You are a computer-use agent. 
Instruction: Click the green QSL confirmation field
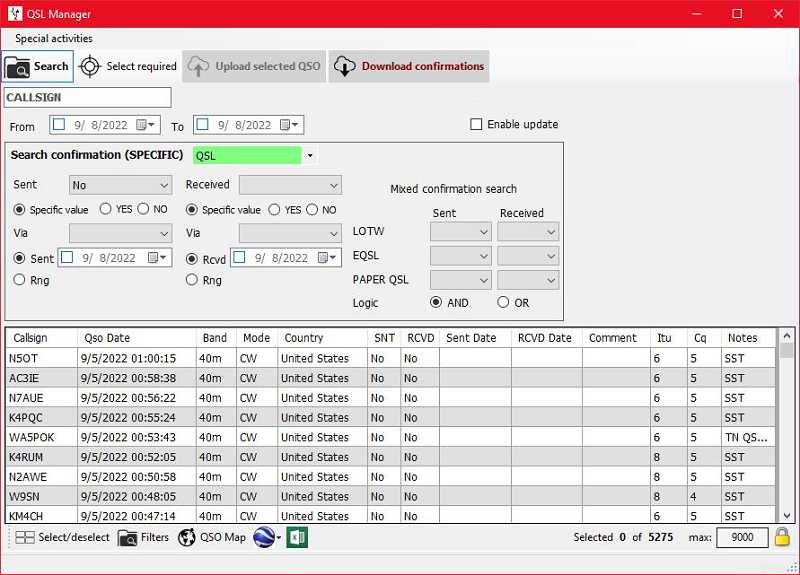[247, 156]
